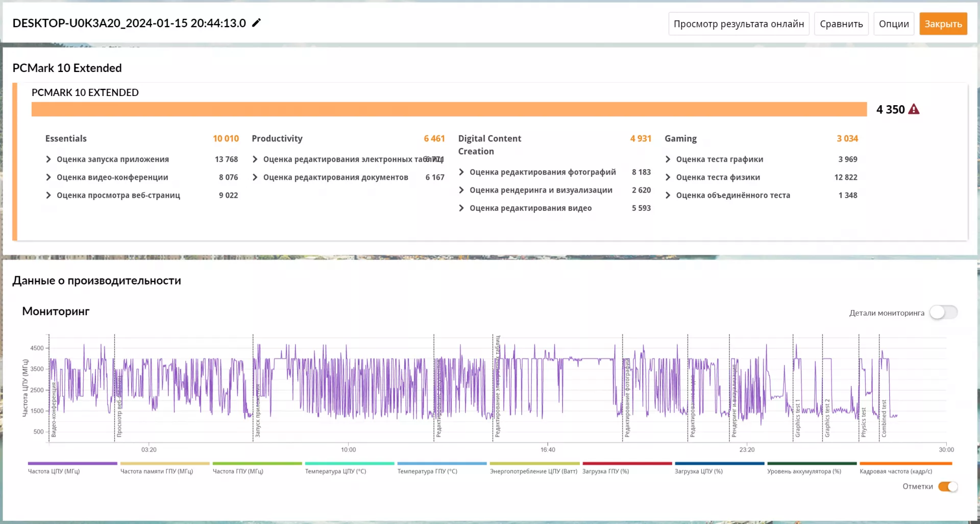980x524 pixels.
Task: Toggle Детали мониторинга switch
Action: (x=943, y=313)
